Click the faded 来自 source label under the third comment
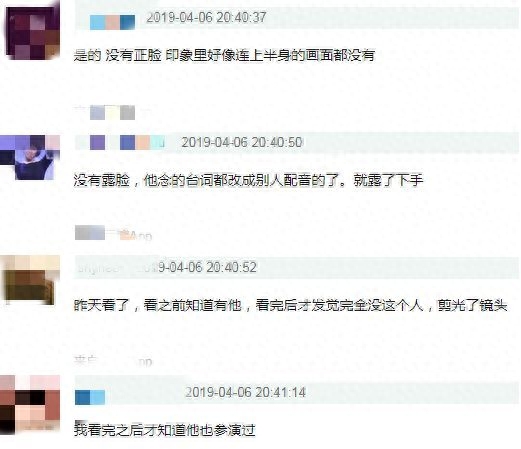 [x=113, y=361]
